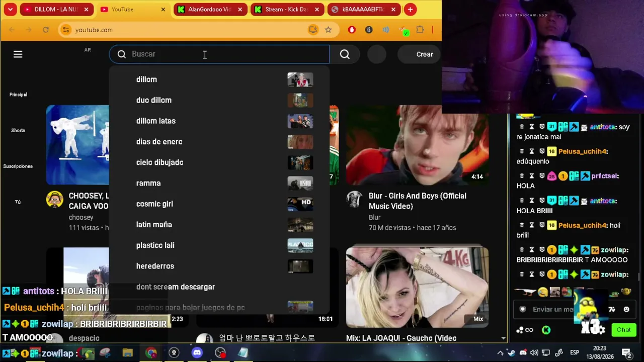Image resolution: width=644 pixels, height=362 pixels.
Task: Open the Blur channel avatar
Action: tap(354, 199)
